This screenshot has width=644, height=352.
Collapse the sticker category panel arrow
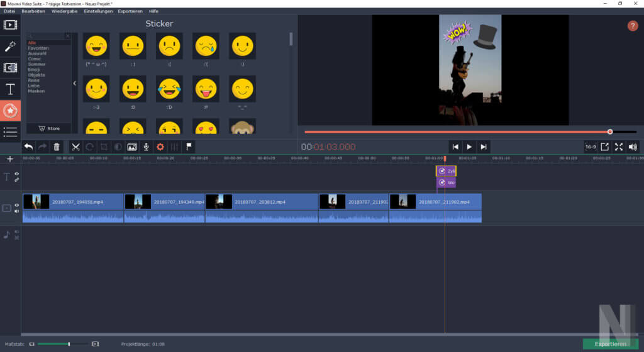pos(74,83)
